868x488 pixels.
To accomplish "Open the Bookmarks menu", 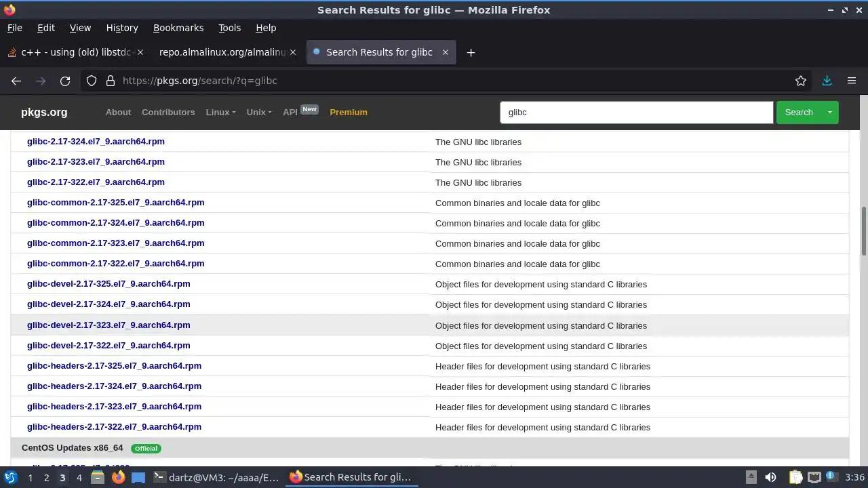I will [178, 28].
